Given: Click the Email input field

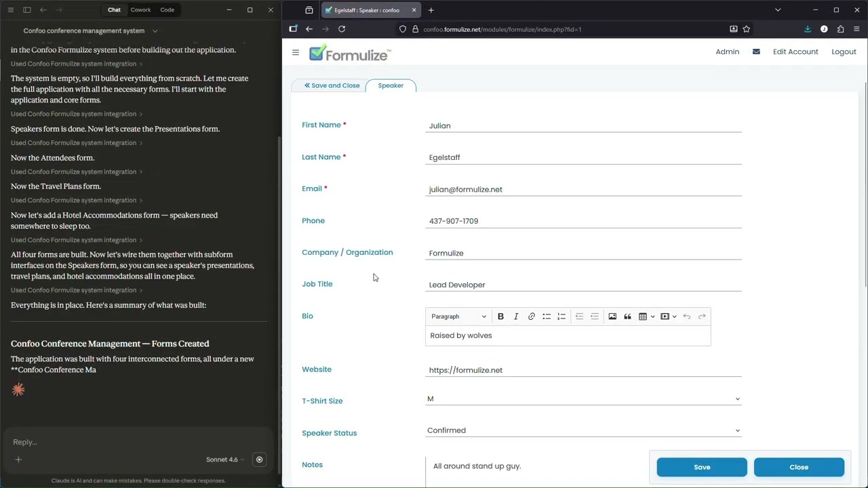Looking at the screenshot, I should [583, 189].
